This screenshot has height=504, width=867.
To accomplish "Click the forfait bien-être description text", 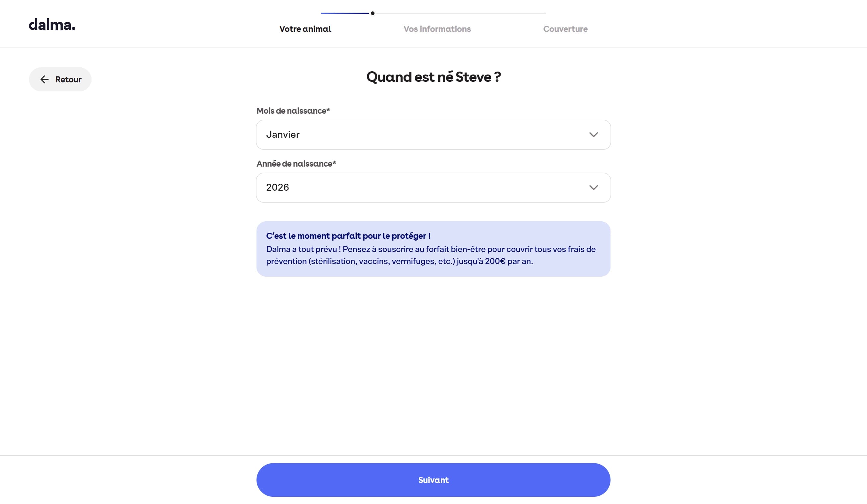I will 431,255.
